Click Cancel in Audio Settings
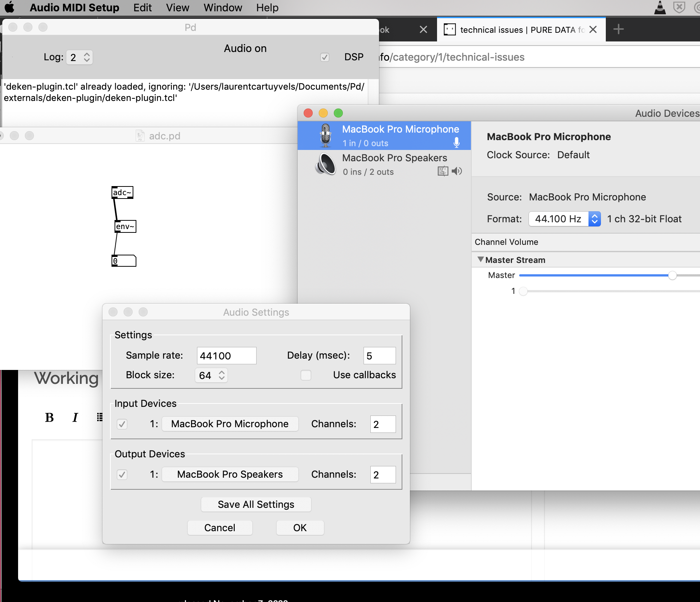The image size is (700, 602). point(220,528)
